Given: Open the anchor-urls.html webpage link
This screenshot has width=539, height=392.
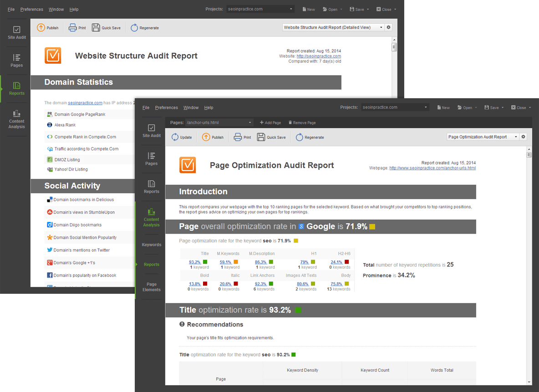Looking at the screenshot, I should 432,168.
